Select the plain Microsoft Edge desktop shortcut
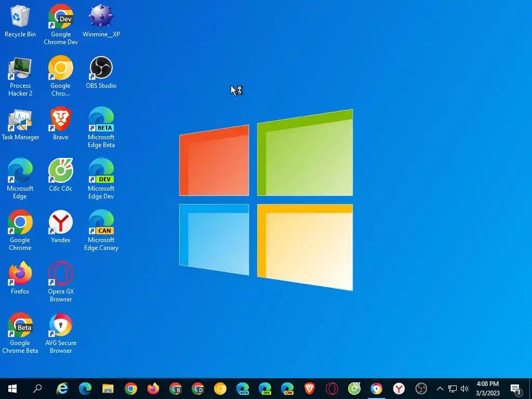Screen dimensions: 532x399 tap(20, 179)
